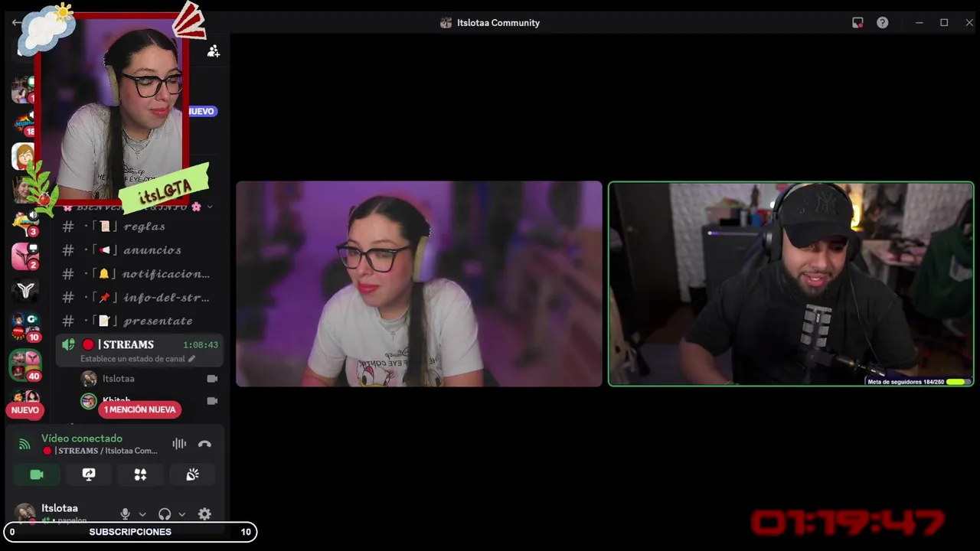Select user Itslotaa in the voice channel
980x551 pixels.
pos(149,379)
